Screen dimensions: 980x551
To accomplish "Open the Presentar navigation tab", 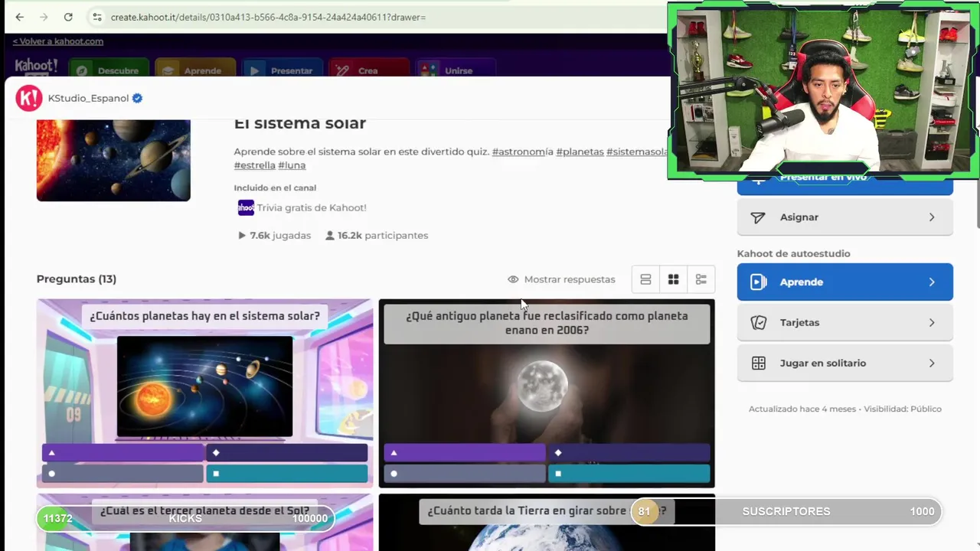I will tap(283, 70).
